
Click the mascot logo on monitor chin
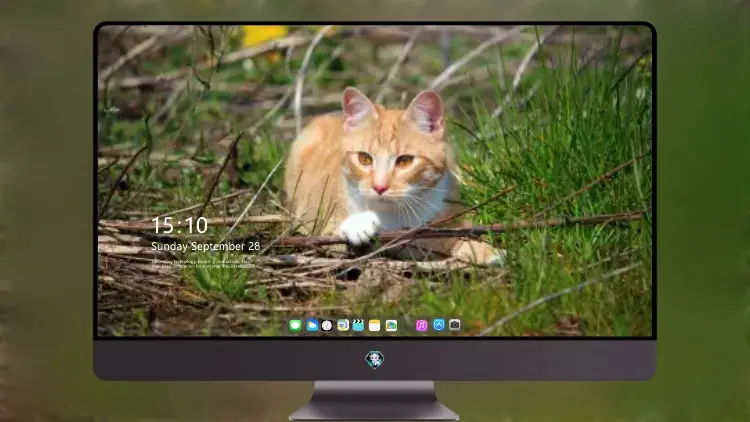click(x=375, y=359)
